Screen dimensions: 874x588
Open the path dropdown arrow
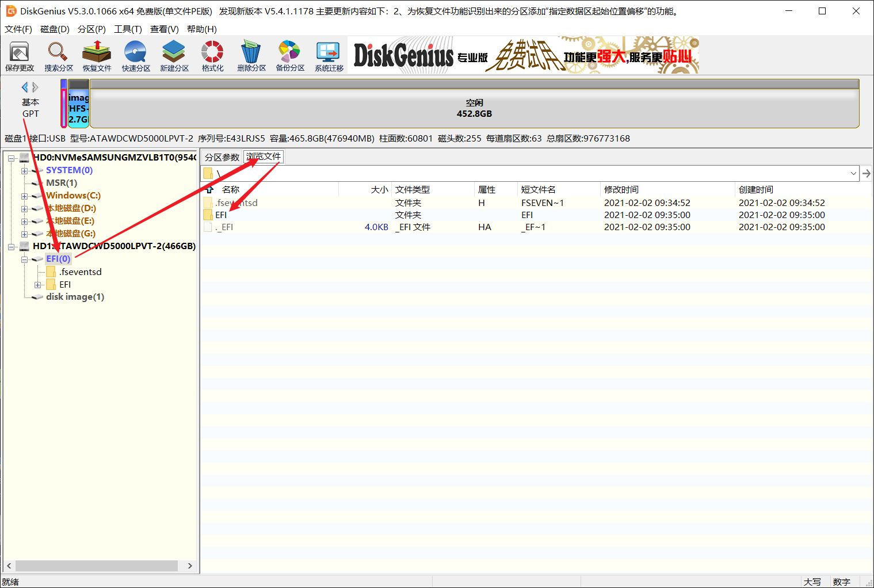pyautogui.click(x=853, y=173)
